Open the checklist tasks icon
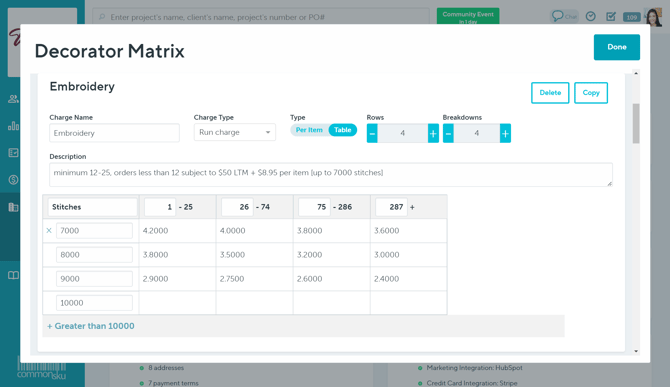The width and height of the screenshot is (670, 387). 611,16
